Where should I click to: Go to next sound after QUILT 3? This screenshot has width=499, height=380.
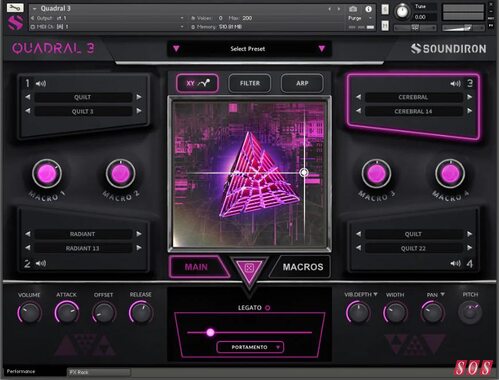139,111
